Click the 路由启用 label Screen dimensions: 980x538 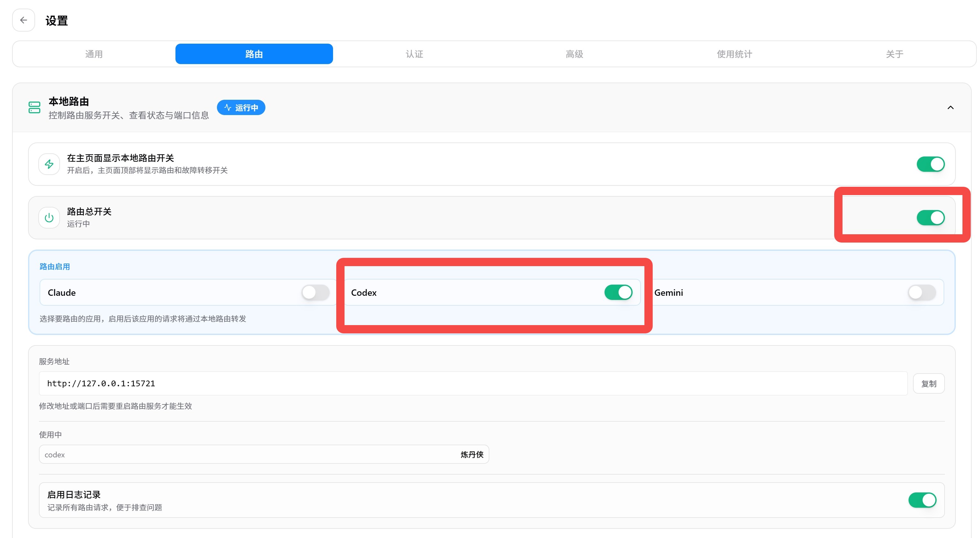pyautogui.click(x=55, y=266)
